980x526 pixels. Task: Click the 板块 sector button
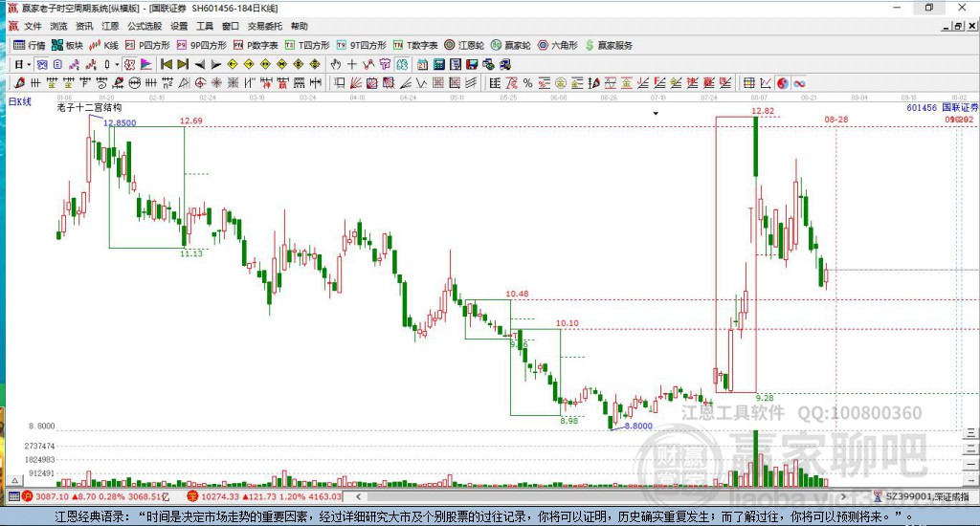point(68,45)
